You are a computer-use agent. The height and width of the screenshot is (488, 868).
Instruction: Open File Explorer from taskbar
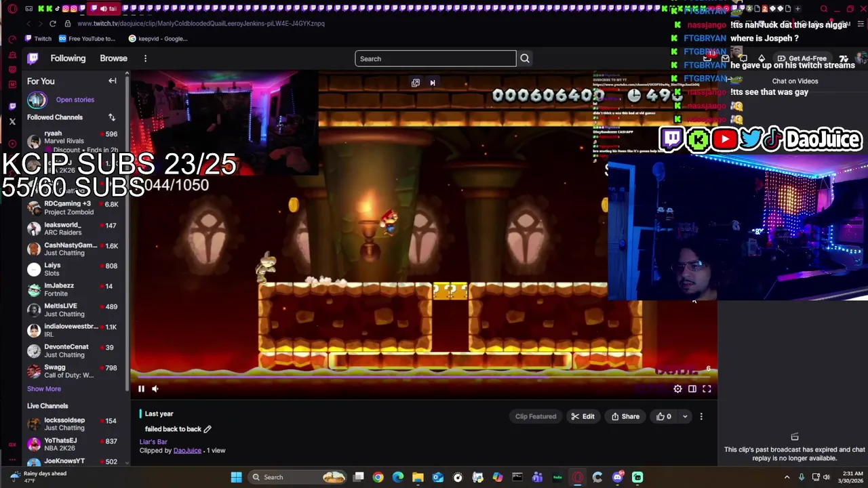[x=418, y=477]
